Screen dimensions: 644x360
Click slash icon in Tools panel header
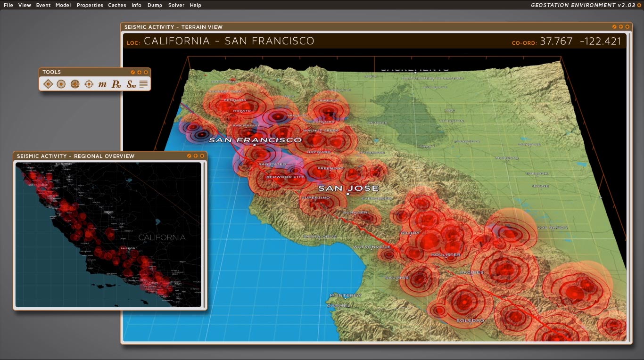coord(133,72)
